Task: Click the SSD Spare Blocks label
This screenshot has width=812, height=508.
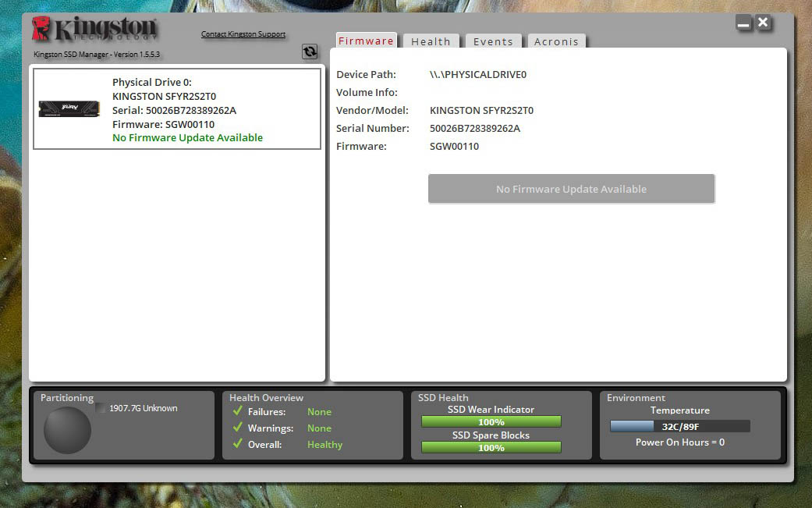Action: click(x=491, y=435)
